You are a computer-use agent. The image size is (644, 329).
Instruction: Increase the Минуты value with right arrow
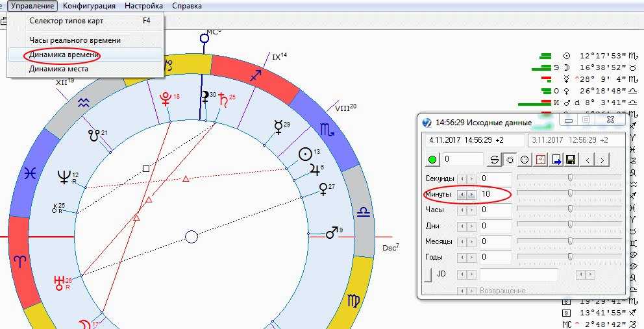coord(471,194)
